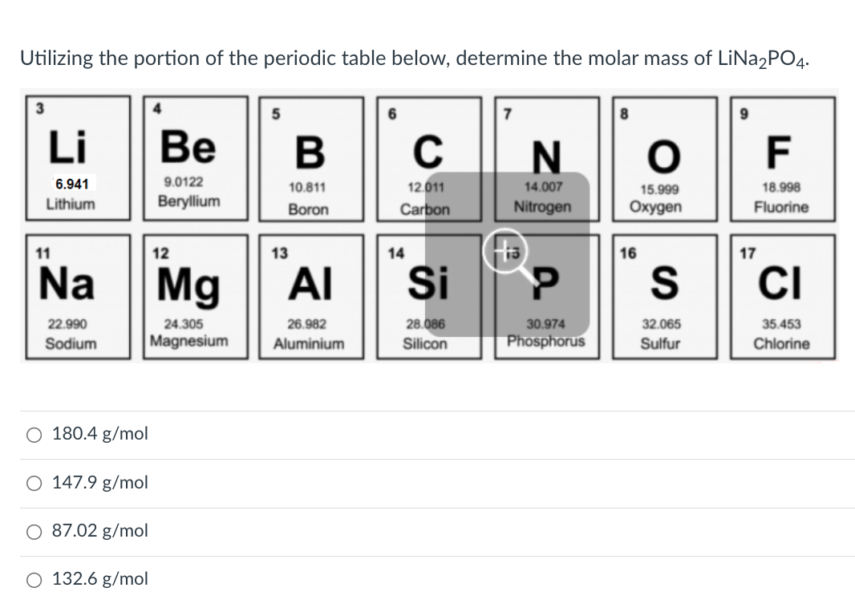Click the Aluminium element tile
The width and height of the screenshot is (855, 616).
pyautogui.click(x=308, y=296)
